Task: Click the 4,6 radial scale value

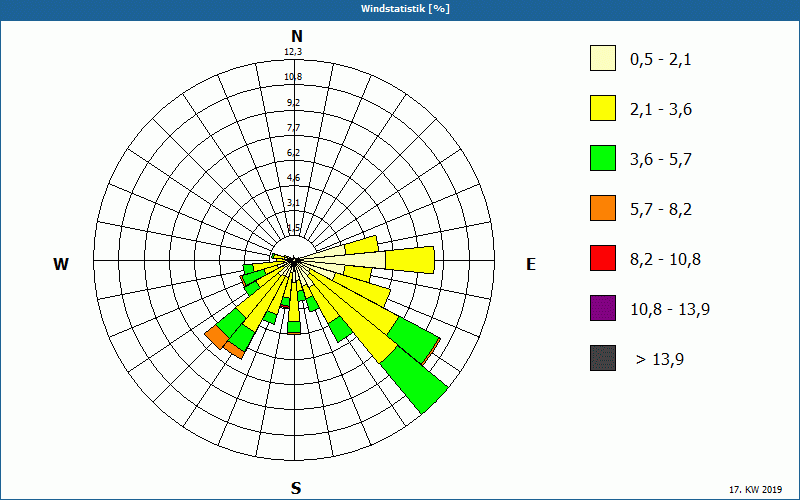Action: [x=293, y=178]
